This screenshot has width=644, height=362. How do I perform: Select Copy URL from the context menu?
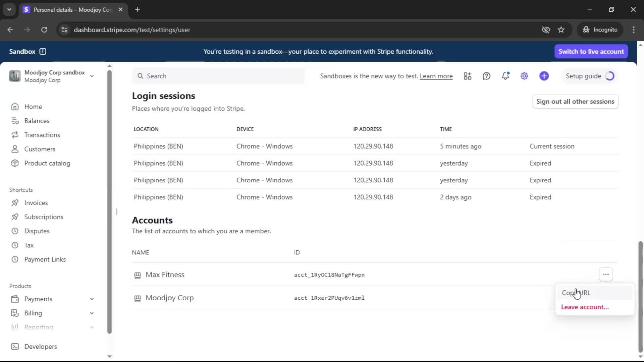(594, 293)
